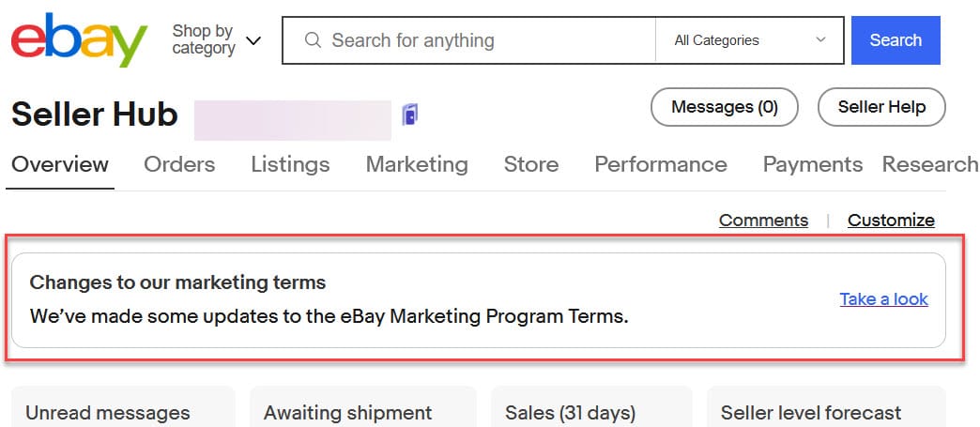
Task: Open the Research tab
Action: coord(929,164)
